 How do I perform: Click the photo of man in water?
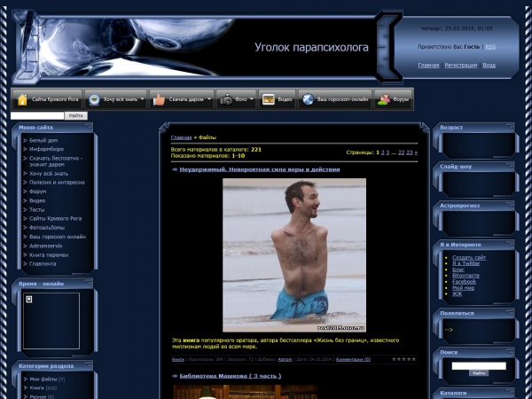click(294, 255)
